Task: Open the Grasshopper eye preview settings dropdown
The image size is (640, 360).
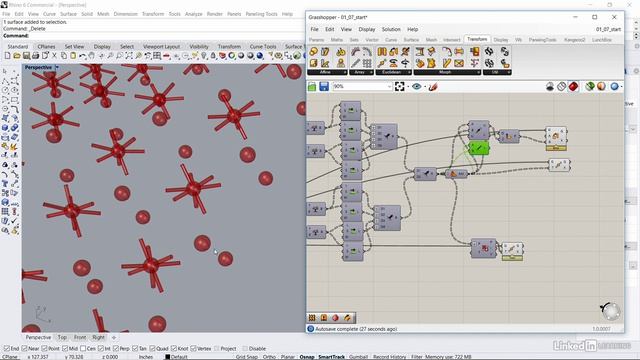Action: click(x=424, y=87)
